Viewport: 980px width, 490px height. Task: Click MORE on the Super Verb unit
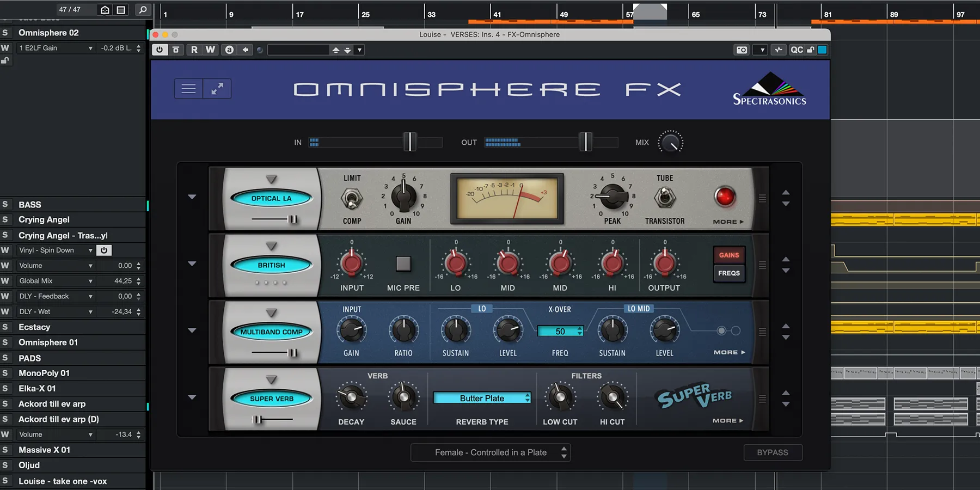[728, 421]
